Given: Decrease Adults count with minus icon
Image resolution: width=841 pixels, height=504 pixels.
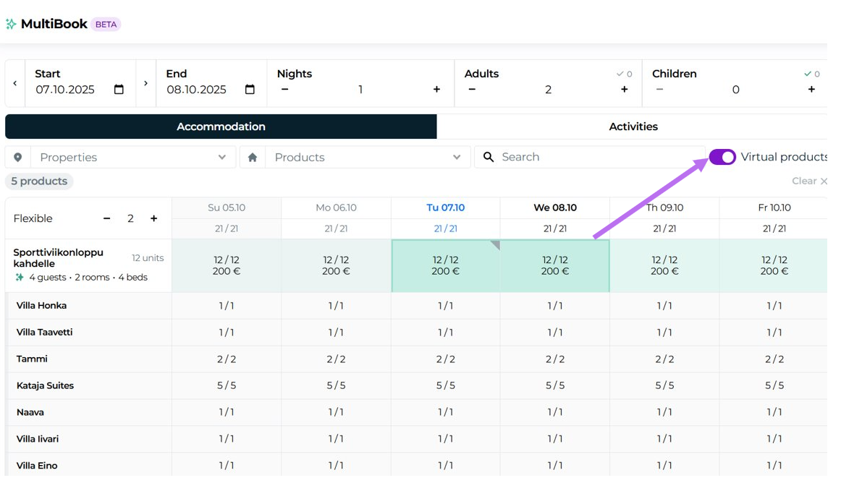Looking at the screenshot, I should pos(472,90).
